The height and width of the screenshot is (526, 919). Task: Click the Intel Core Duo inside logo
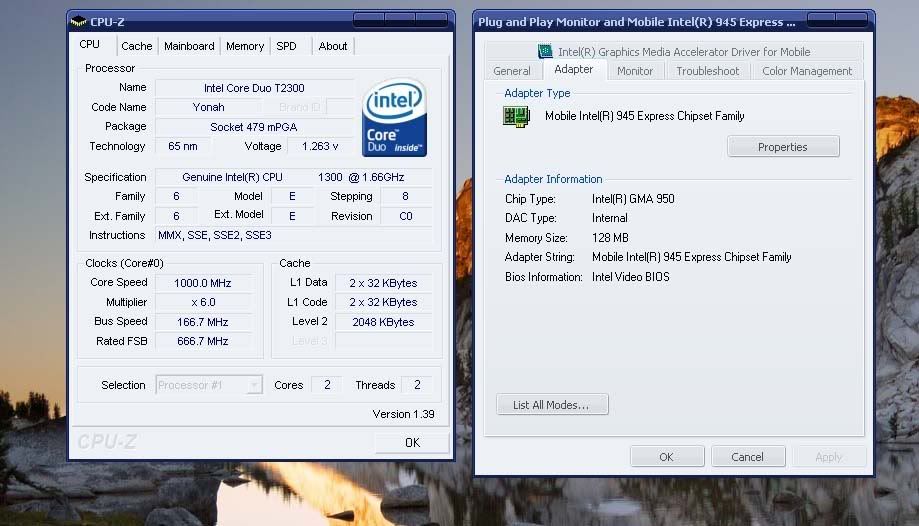click(394, 117)
